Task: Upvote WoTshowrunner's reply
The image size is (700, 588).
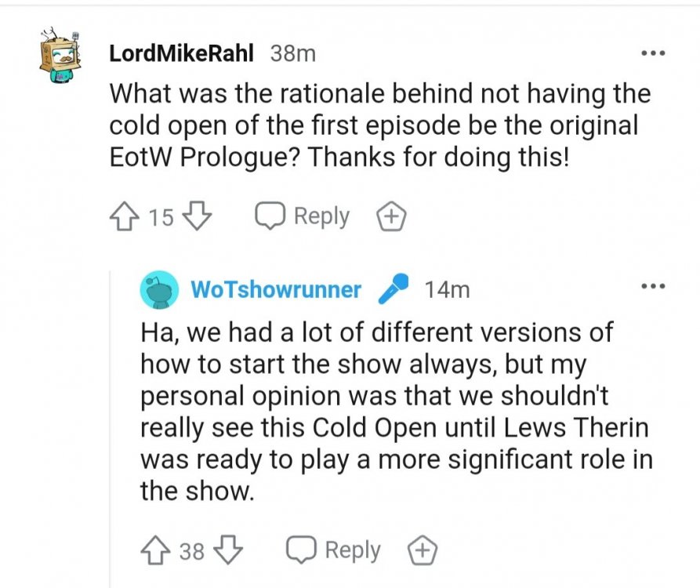Action: coord(156,550)
